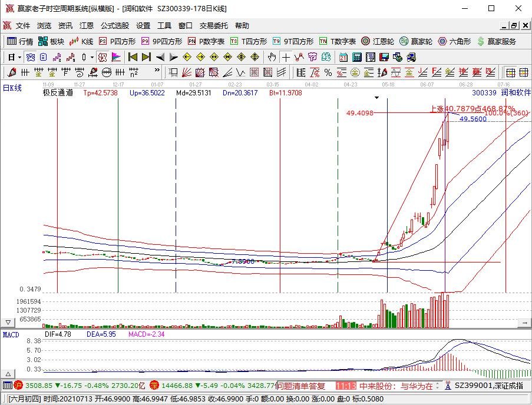Screen dimensions: 532x405
Task: Toggle the flag marker tool
Action: (x=116, y=57)
